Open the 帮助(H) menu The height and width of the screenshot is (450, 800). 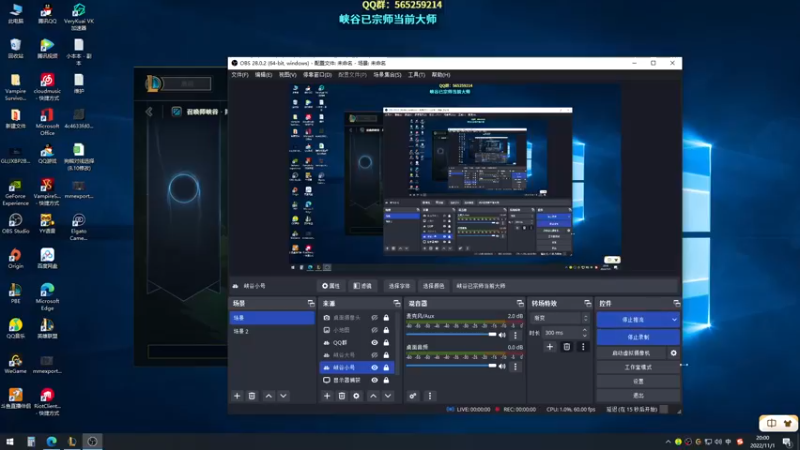(441, 75)
